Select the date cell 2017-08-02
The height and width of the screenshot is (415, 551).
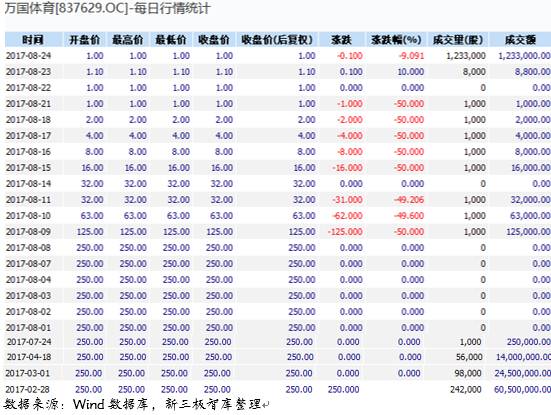coord(28,311)
